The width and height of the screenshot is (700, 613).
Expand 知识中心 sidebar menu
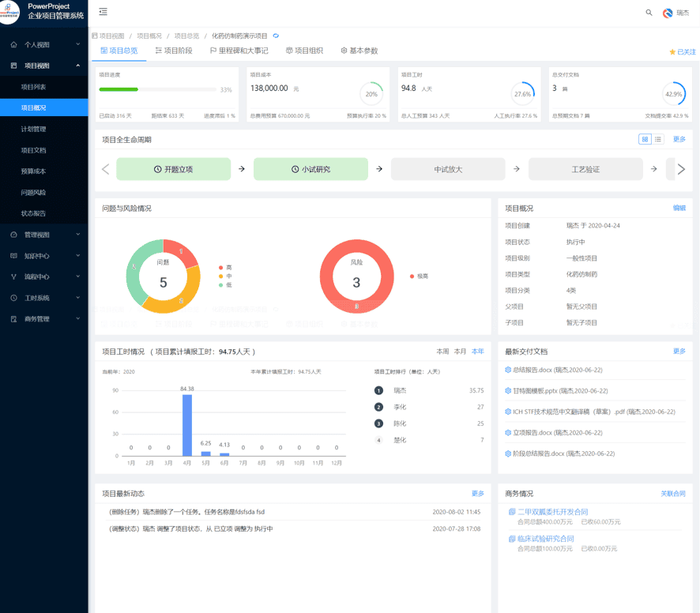click(43, 256)
